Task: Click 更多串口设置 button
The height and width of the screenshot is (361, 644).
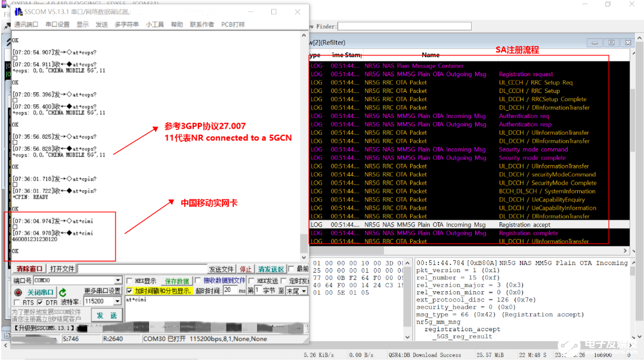Action: [103, 291]
